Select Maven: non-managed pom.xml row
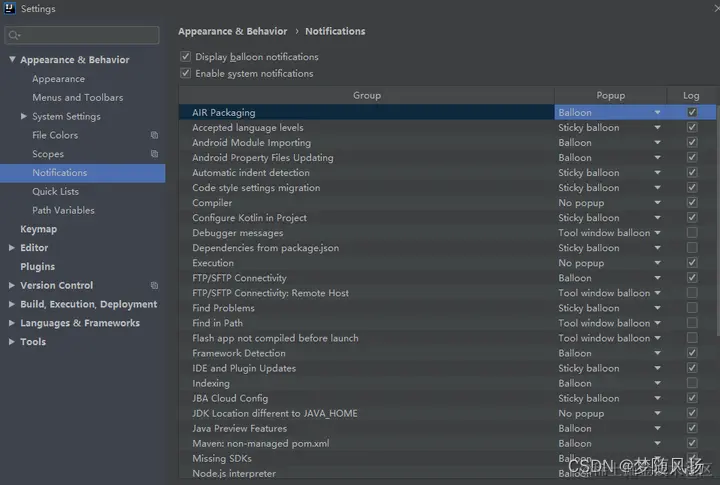 click(366, 443)
